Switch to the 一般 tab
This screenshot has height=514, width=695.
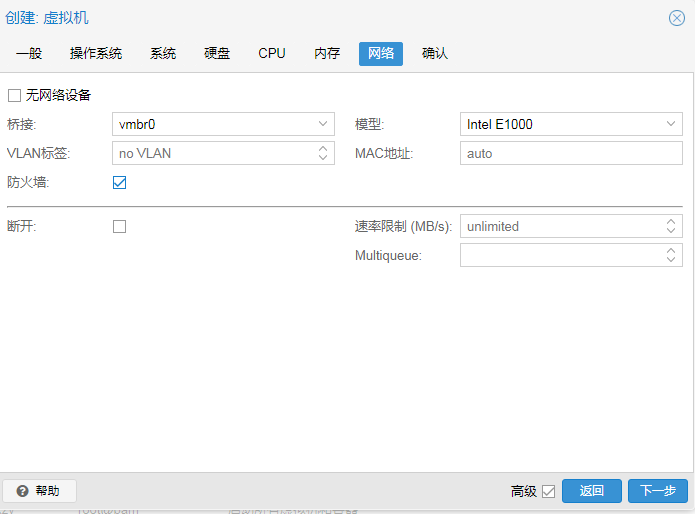(x=29, y=54)
